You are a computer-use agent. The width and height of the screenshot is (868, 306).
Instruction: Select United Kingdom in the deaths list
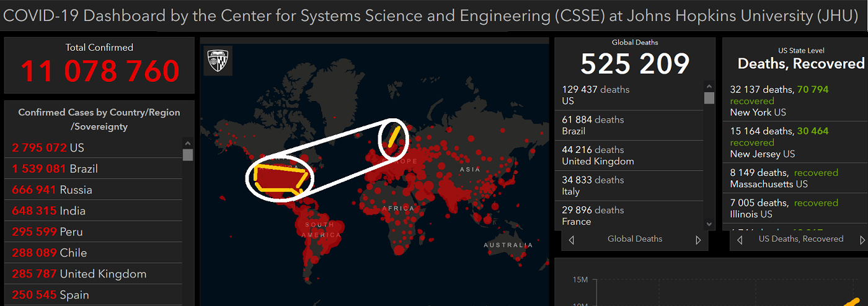[x=629, y=155]
